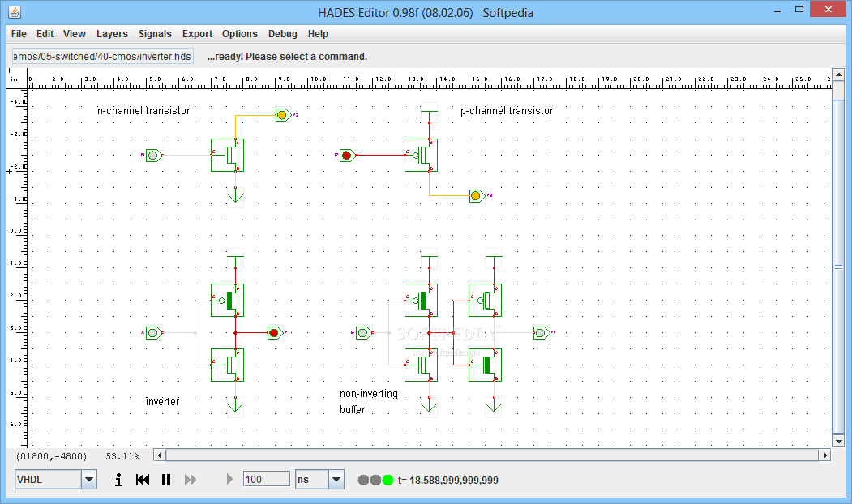Viewport: 852px width, 504px height.
Task: Click the vertical scrollbar down arrow
Action: (838, 441)
